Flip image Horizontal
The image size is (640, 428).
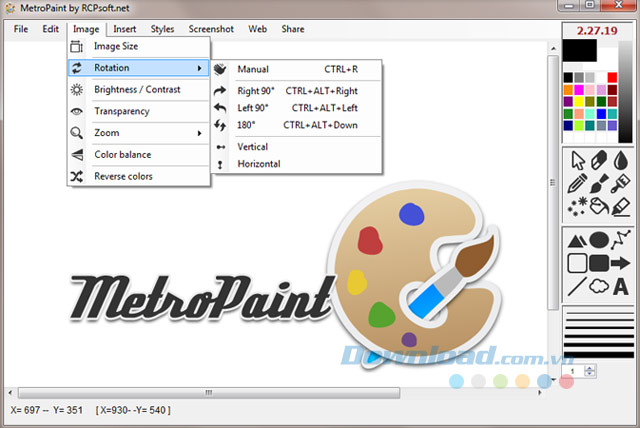click(297, 164)
